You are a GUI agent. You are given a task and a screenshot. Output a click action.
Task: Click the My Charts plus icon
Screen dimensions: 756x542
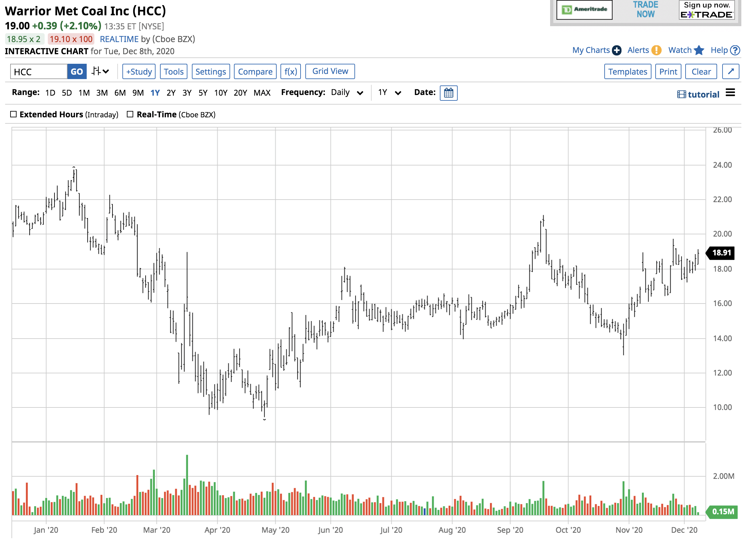[x=617, y=50]
